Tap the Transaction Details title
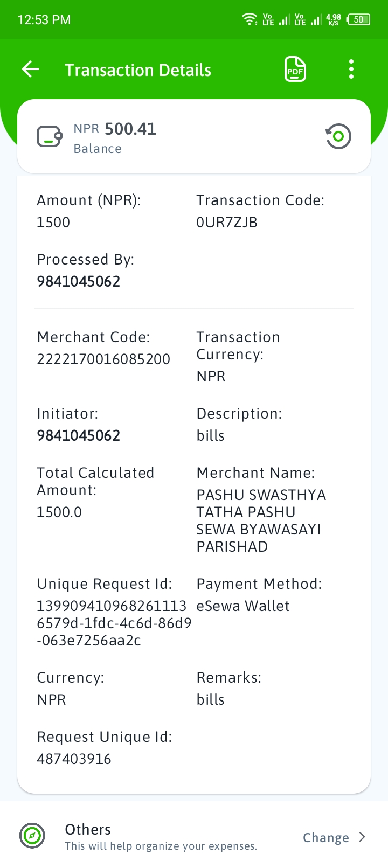The image size is (388, 868). pyautogui.click(x=138, y=70)
